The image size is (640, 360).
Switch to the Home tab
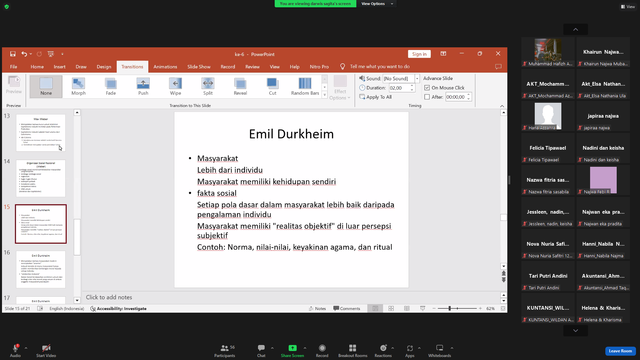[37, 67]
